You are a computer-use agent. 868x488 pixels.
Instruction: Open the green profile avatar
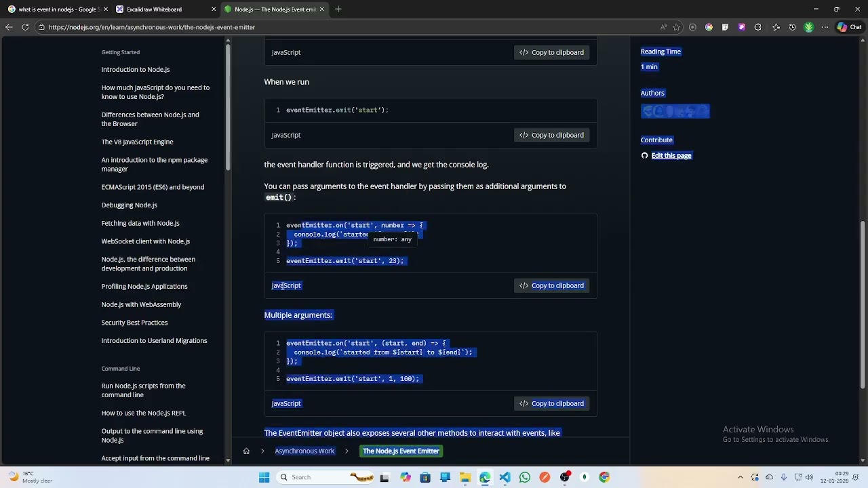[808, 27]
